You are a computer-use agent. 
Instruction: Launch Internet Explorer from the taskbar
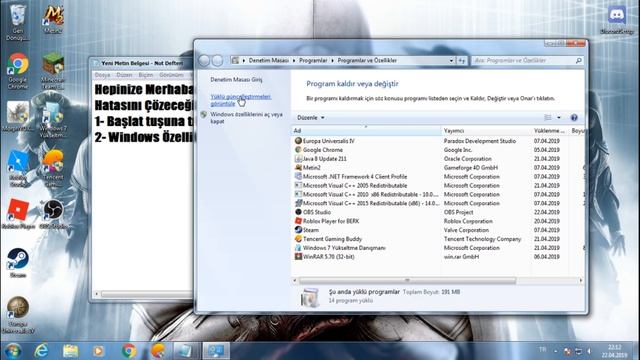point(41,351)
